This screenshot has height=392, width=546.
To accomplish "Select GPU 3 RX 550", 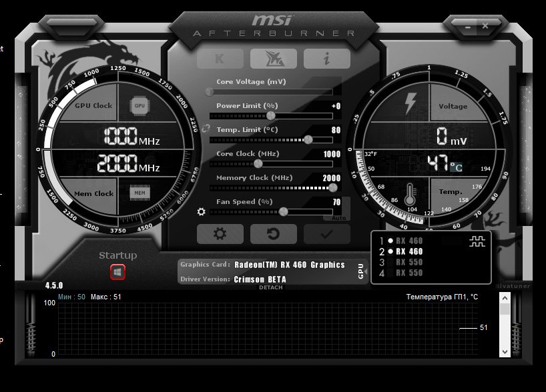I will coord(402,262).
